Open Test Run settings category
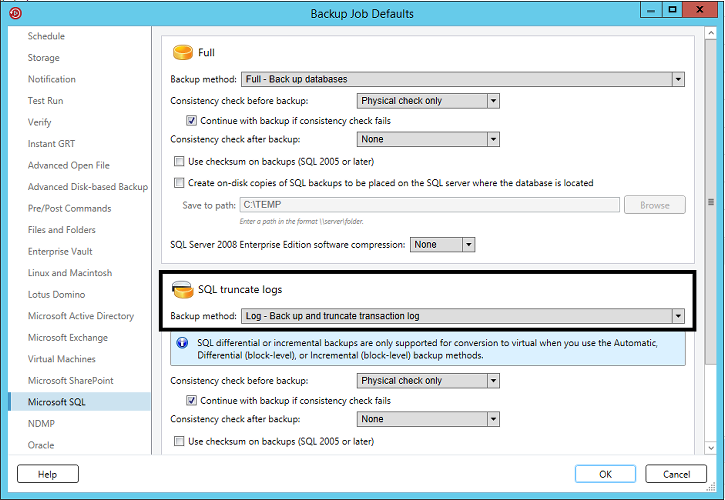This screenshot has height=500, width=725. 45,101
